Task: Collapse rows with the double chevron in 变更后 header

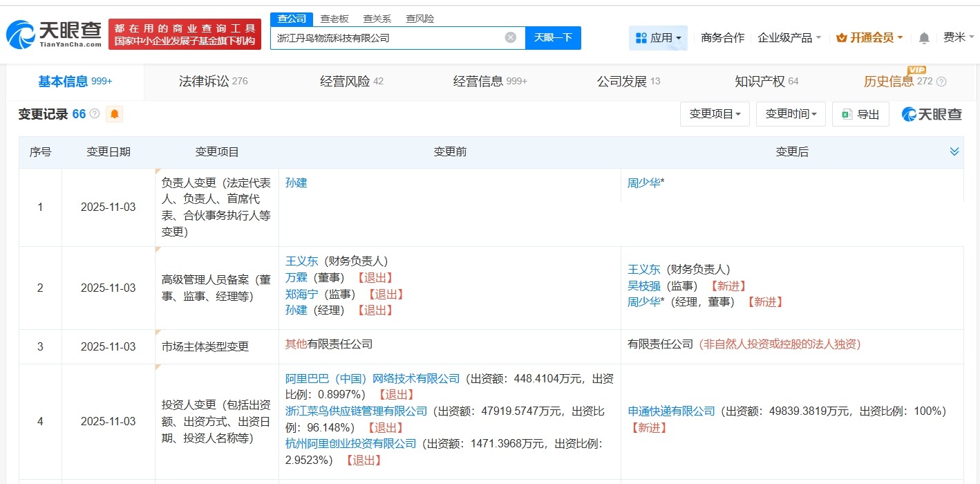Action: pyautogui.click(x=954, y=151)
